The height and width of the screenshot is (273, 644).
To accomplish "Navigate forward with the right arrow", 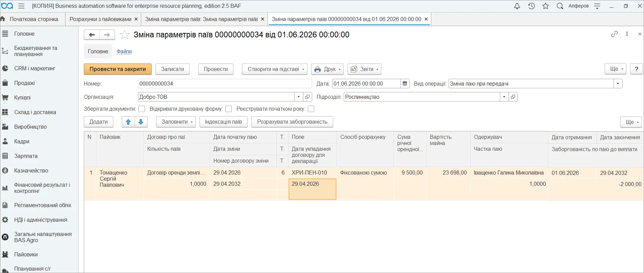I will [x=107, y=35].
